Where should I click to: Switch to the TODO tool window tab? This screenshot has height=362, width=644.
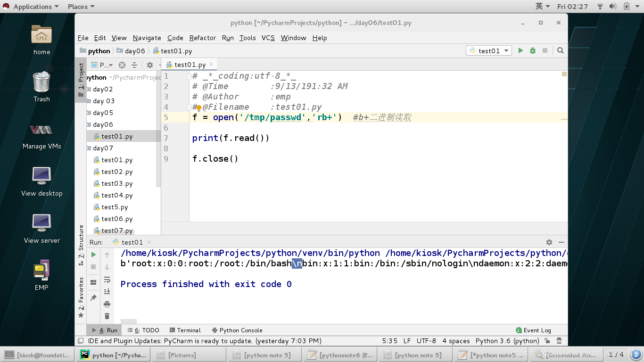(x=144, y=330)
